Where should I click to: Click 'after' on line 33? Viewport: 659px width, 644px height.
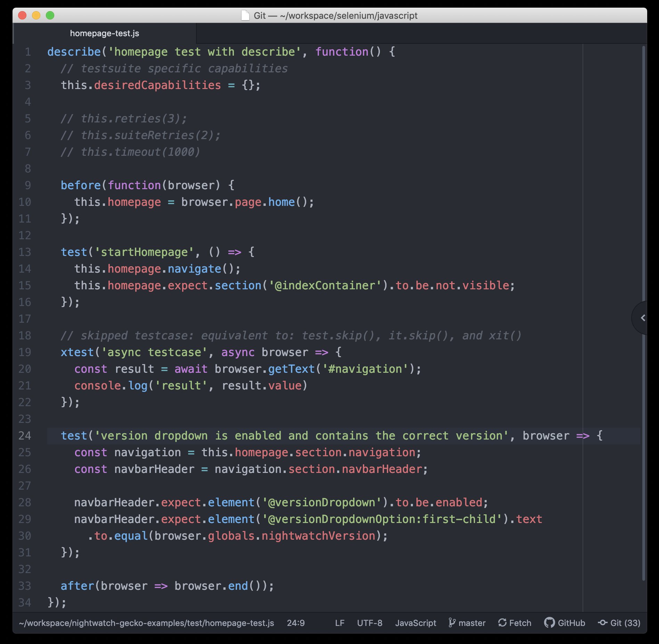tap(77, 586)
